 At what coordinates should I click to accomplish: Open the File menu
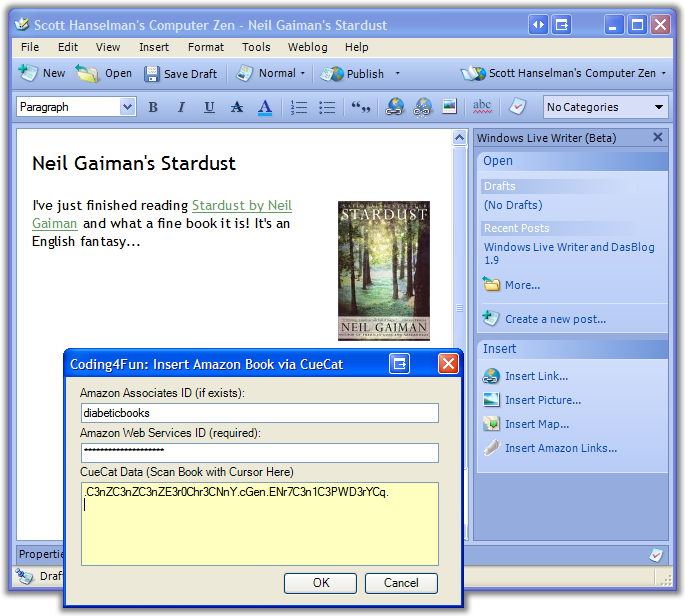[30, 47]
